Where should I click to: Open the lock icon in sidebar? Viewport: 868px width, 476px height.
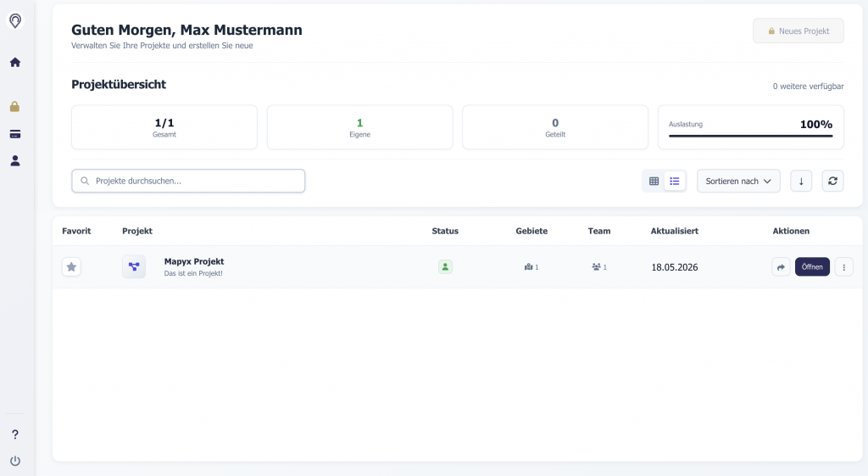pyautogui.click(x=15, y=106)
